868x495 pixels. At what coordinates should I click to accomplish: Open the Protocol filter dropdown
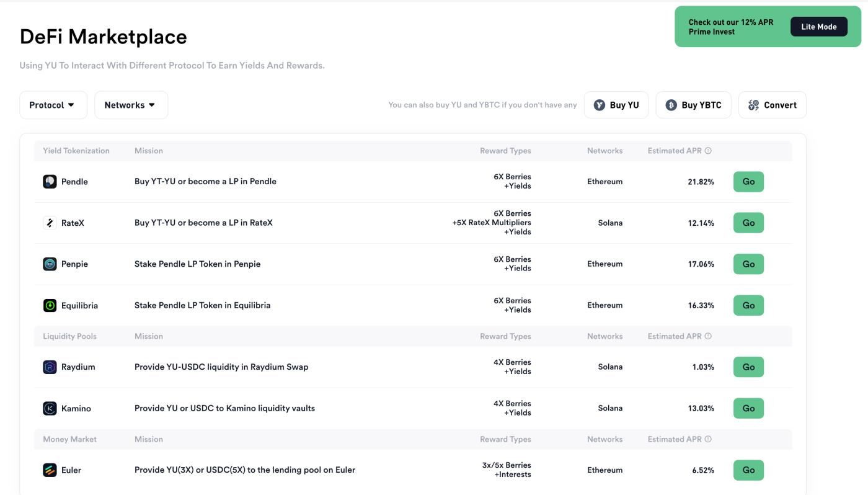53,105
